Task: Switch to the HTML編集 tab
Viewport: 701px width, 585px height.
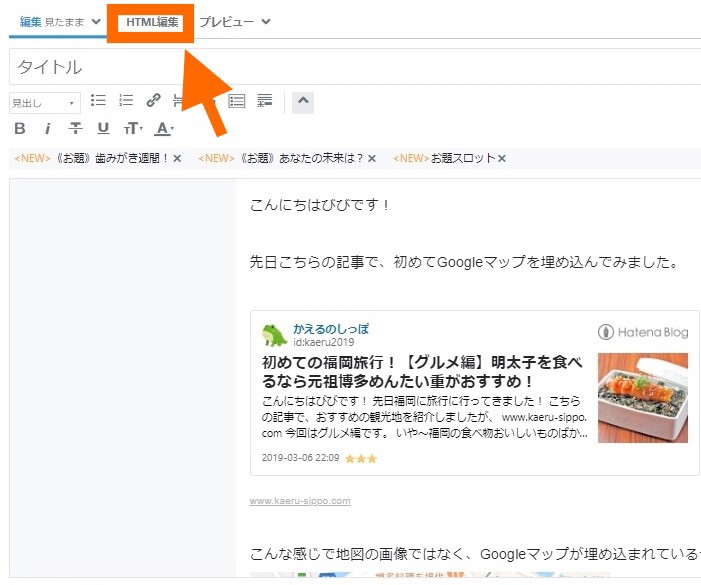Action: pos(152,22)
